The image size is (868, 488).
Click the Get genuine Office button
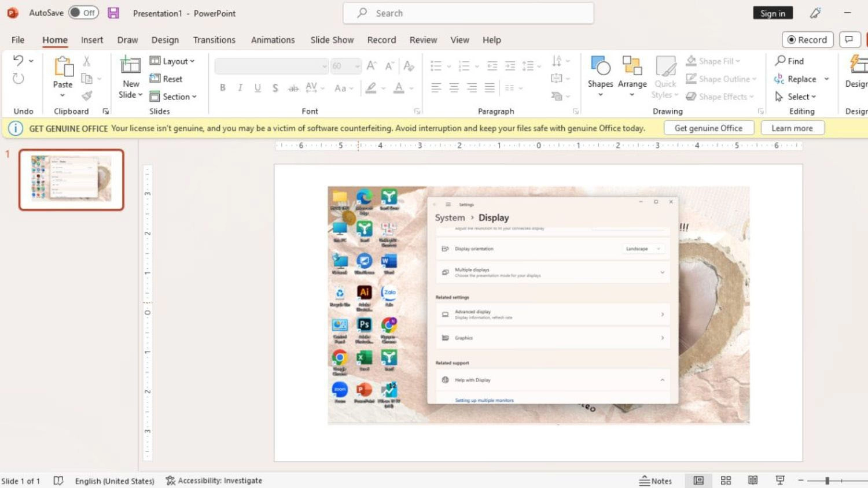pyautogui.click(x=708, y=128)
